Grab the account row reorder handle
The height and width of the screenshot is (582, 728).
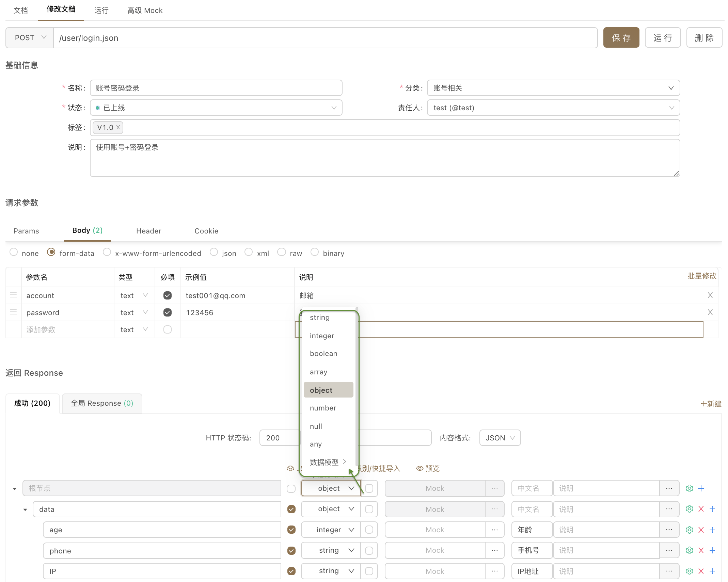click(13, 295)
